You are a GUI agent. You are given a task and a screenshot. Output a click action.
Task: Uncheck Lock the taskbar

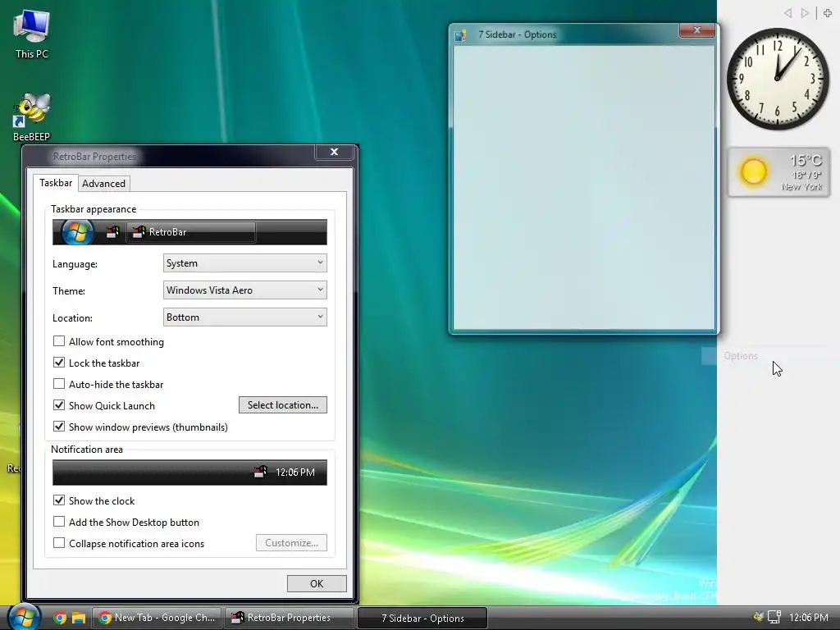click(59, 363)
